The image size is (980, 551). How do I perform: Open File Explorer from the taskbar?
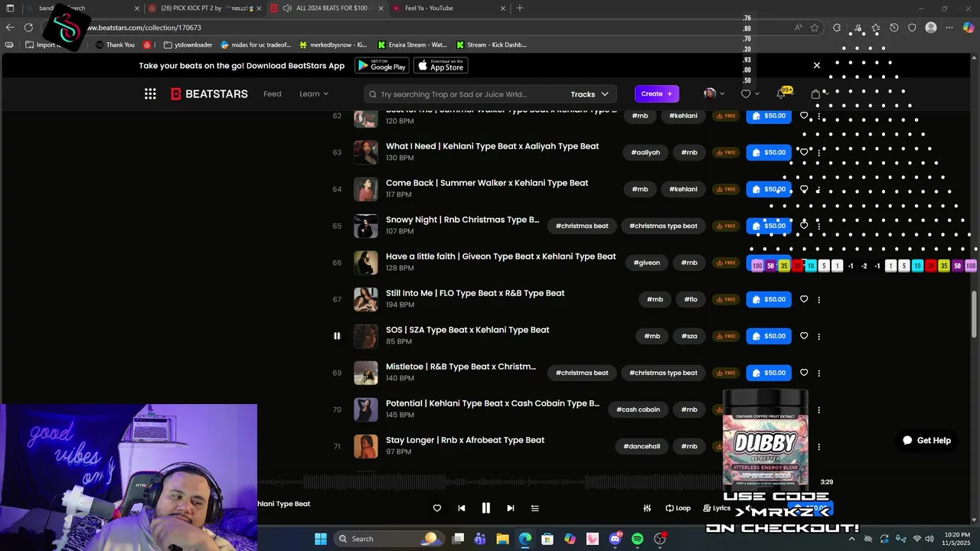coord(502,539)
